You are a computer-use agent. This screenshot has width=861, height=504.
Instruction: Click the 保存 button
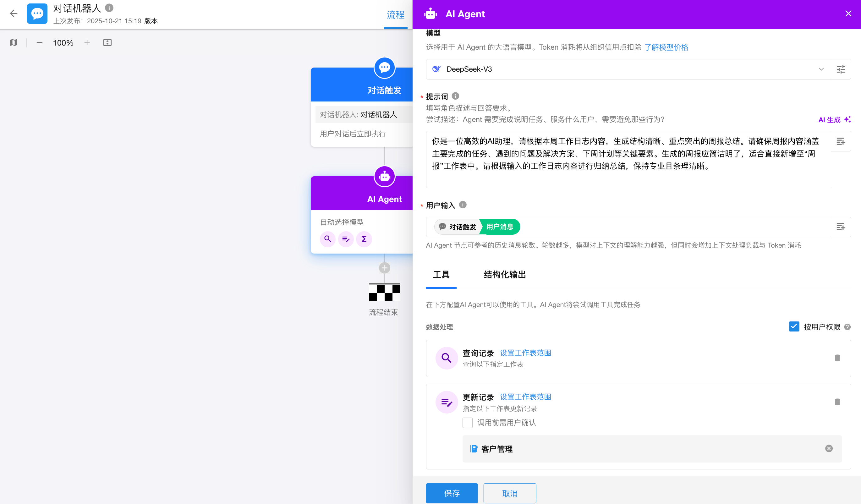click(x=451, y=493)
